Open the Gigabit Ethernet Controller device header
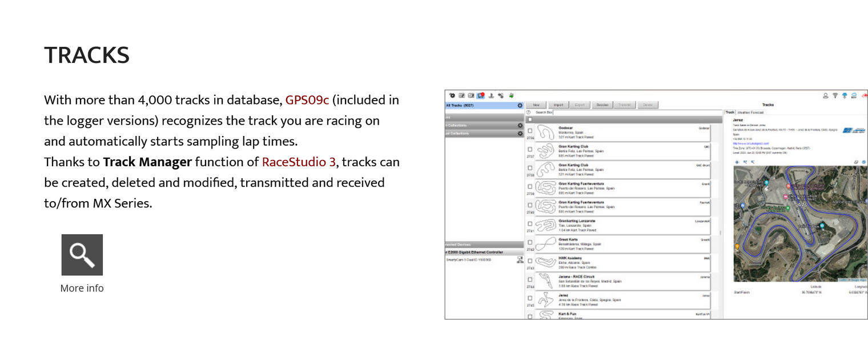 tap(484, 252)
